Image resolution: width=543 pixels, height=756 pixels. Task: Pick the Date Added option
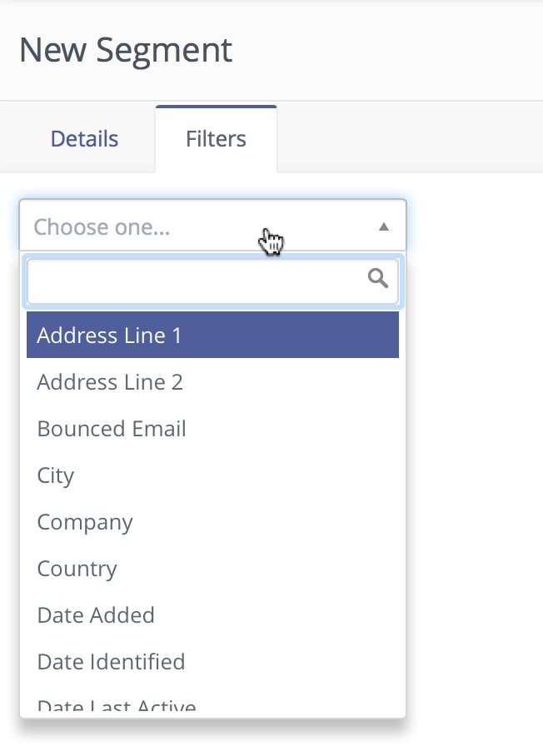tap(96, 615)
